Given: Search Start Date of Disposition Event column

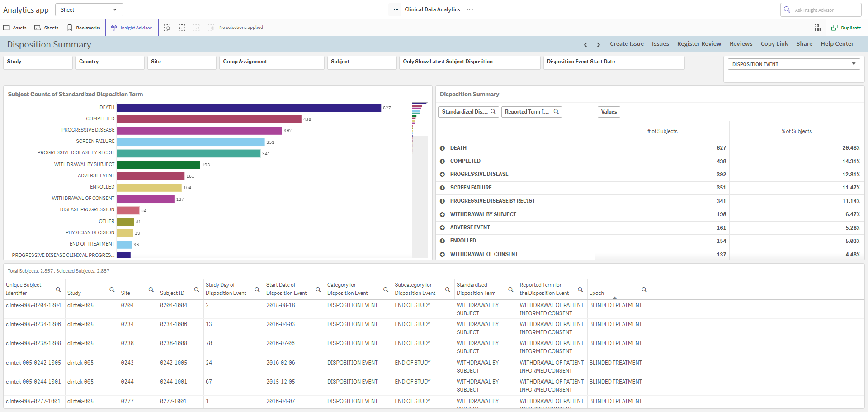Looking at the screenshot, I should coord(318,289).
